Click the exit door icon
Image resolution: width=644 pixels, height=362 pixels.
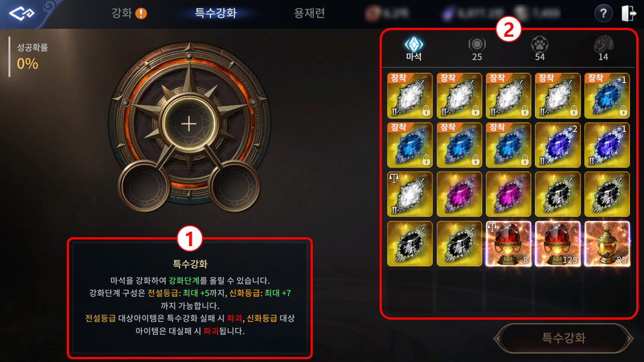tap(628, 13)
